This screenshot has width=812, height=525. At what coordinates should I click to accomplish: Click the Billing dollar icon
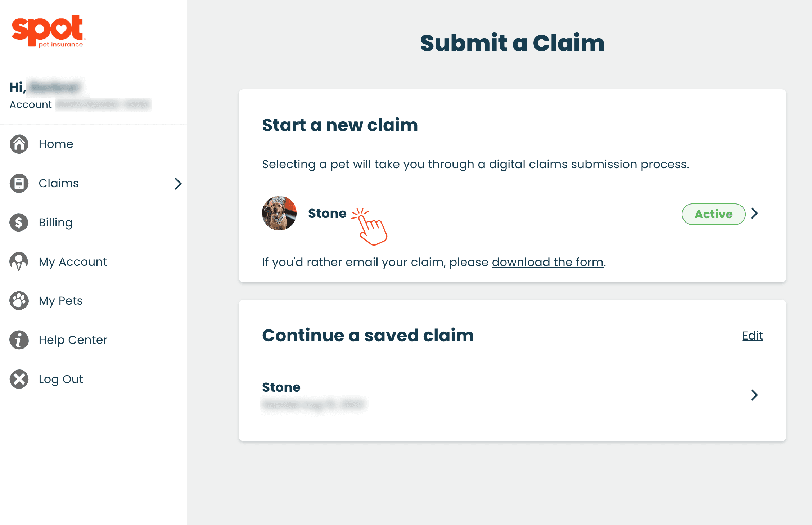click(x=18, y=222)
